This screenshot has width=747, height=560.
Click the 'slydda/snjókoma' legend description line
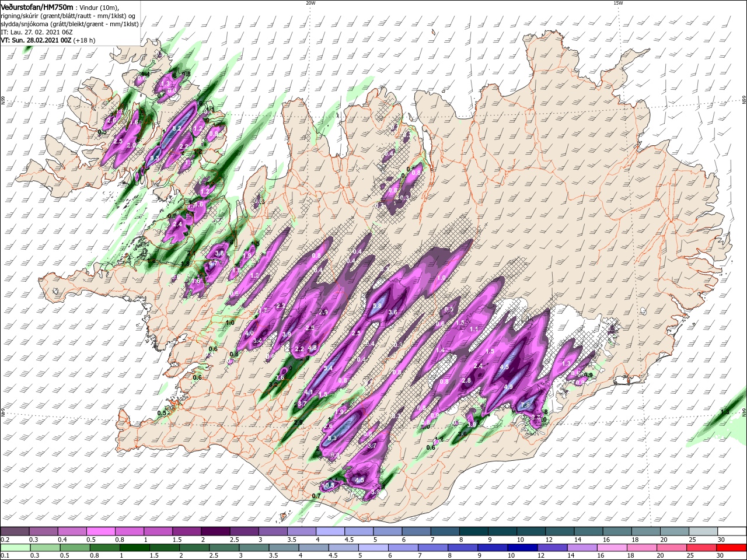pyautogui.click(x=69, y=24)
